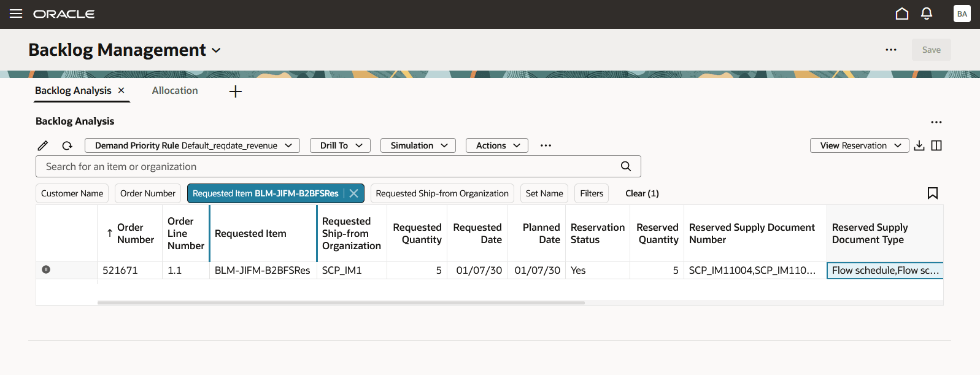
Task: Click the refresh icon
Action: click(68, 145)
